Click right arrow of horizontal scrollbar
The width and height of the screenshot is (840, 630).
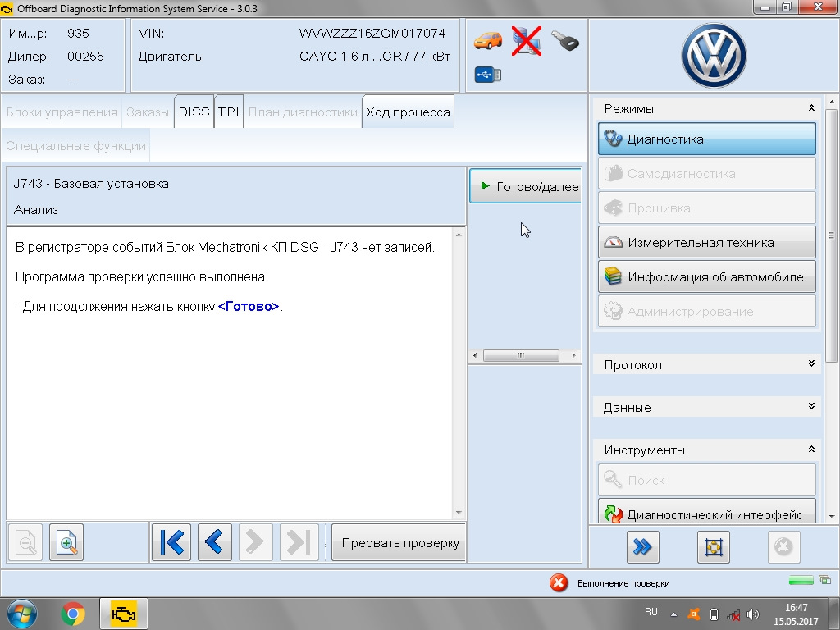(x=573, y=355)
